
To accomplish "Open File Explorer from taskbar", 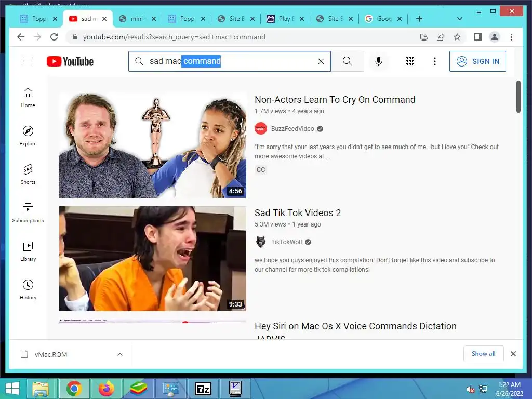I will 41,389.
